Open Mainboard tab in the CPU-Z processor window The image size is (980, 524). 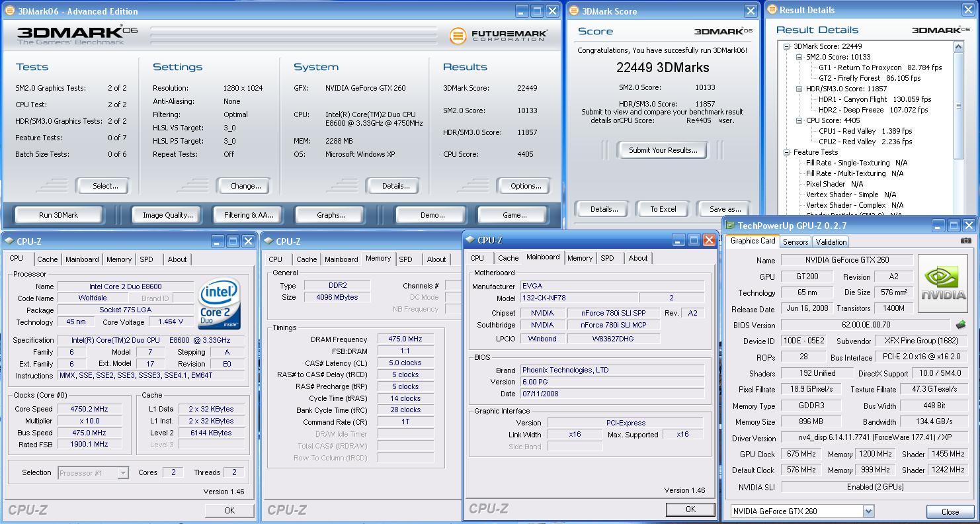[82, 259]
